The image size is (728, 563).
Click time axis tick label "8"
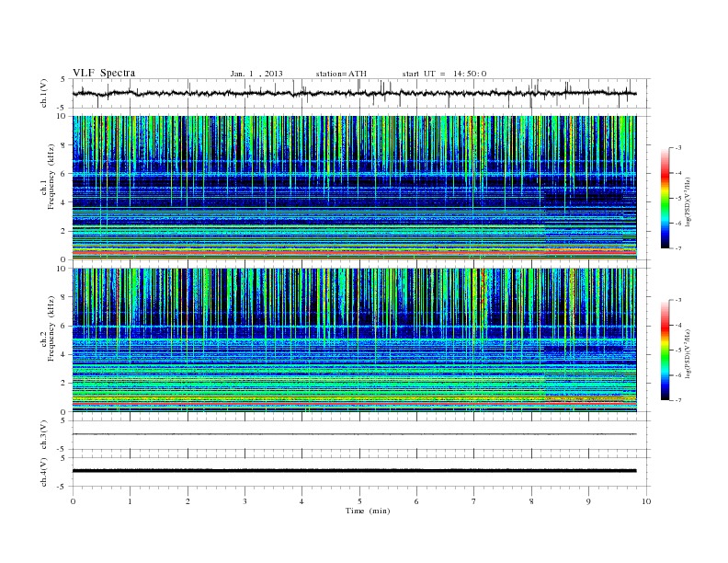(531, 501)
